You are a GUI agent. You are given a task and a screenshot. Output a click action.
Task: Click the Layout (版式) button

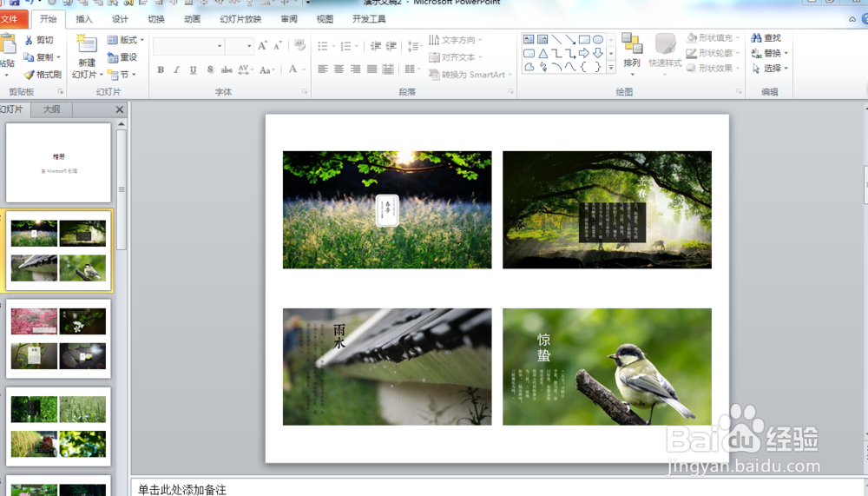(126, 40)
